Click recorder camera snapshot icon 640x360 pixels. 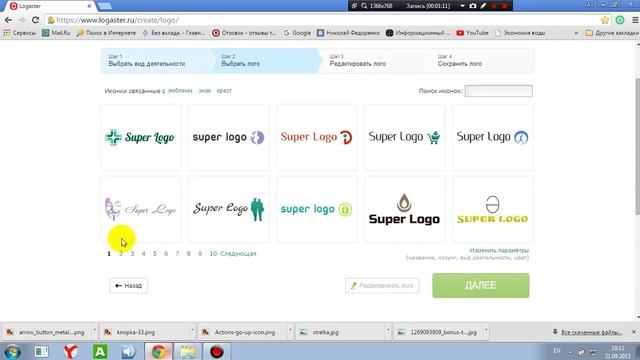click(473, 6)
